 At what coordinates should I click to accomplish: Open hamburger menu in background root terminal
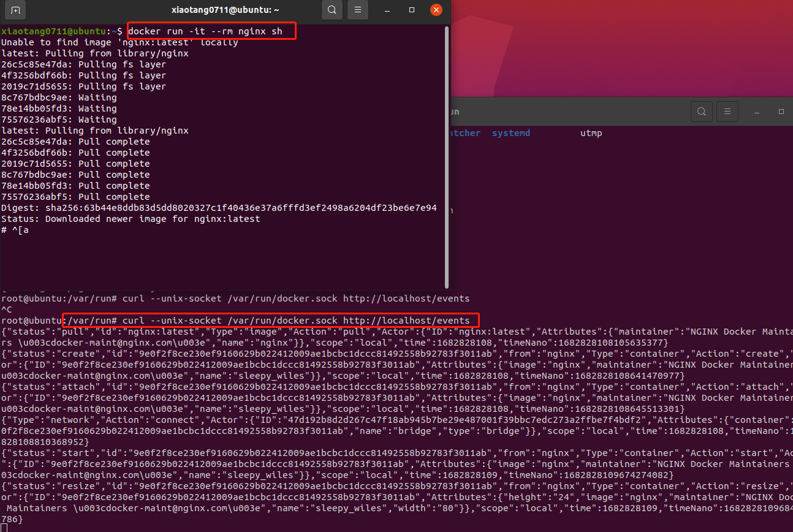tap(727, 112)
